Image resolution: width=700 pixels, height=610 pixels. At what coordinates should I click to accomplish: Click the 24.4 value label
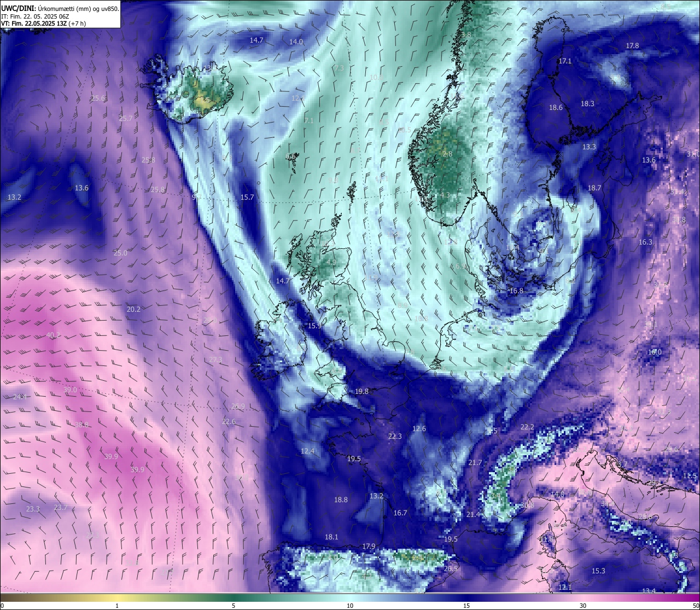(x=20, y=396)
